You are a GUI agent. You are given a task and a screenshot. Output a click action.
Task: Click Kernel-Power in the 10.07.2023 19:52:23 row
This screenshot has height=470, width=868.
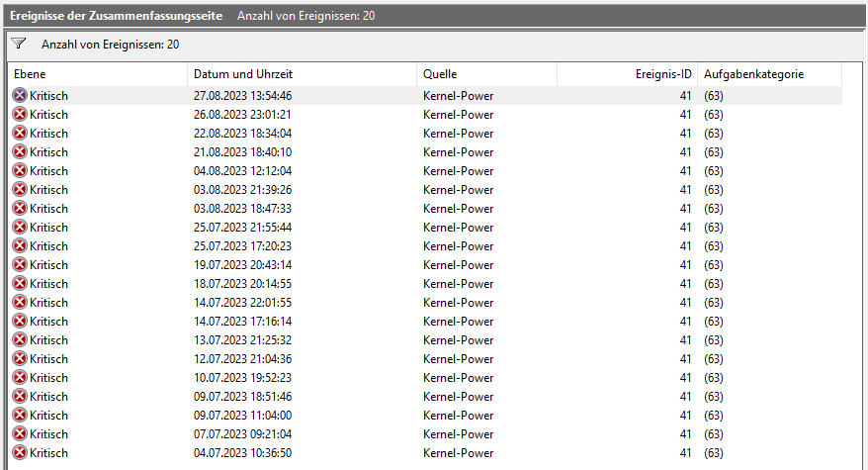tap(459, 379)
